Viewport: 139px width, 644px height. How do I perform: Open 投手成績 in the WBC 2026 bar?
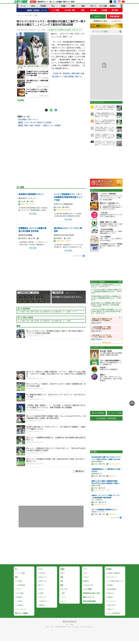(93, 10)
